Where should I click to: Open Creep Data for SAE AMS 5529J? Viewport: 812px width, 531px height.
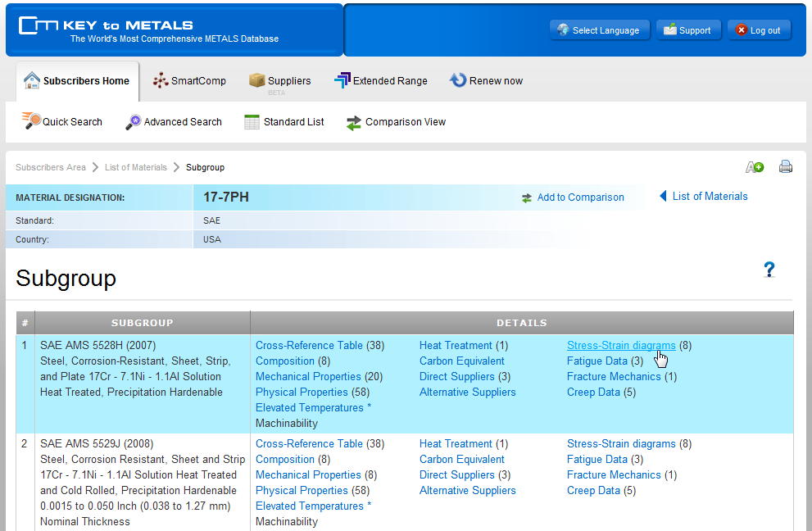(593, 491)
